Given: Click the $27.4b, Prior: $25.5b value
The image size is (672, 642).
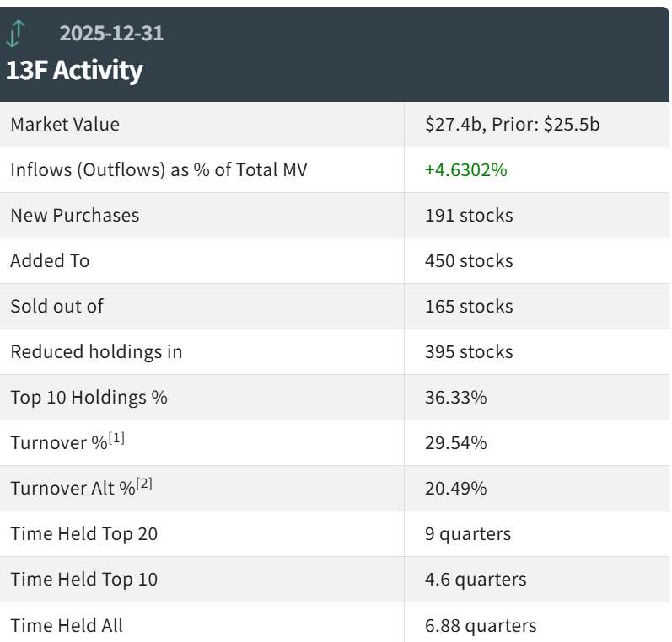Looking at the screenshot, I should (513, 125).
